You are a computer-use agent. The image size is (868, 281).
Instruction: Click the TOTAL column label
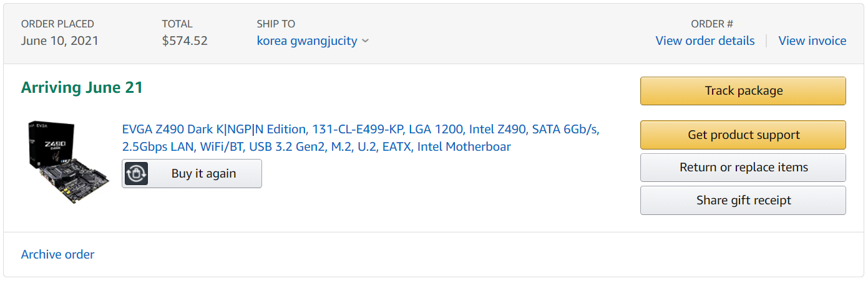(177, 24)
